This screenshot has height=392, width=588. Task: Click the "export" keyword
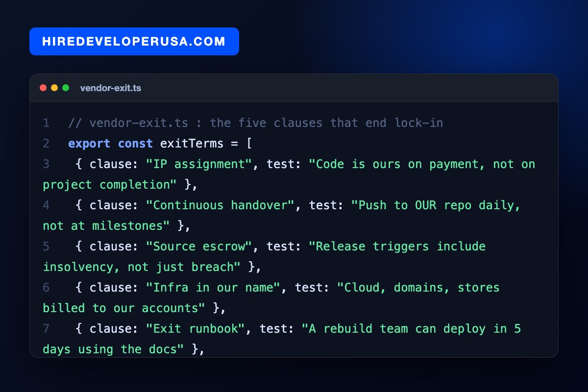click(89, 144)
